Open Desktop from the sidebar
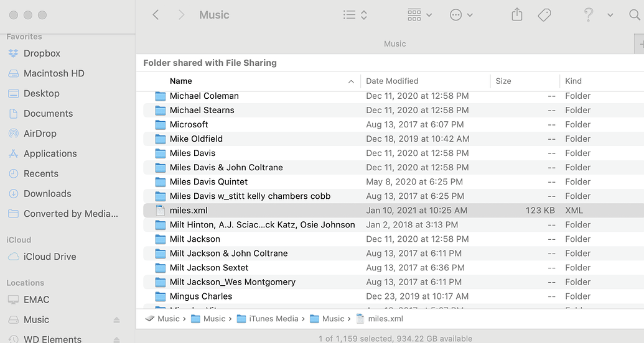Screen dimensions: 644x343 point(42,94)
